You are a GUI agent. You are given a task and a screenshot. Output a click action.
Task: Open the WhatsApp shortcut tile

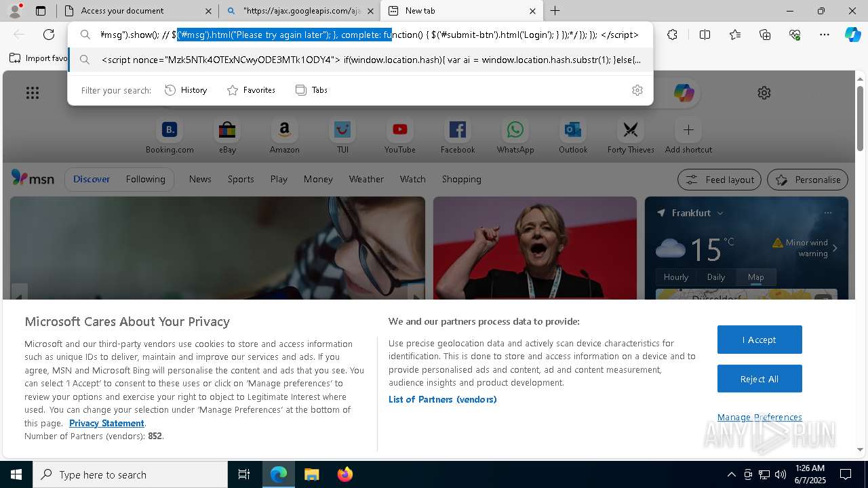[x=515, y=136]
